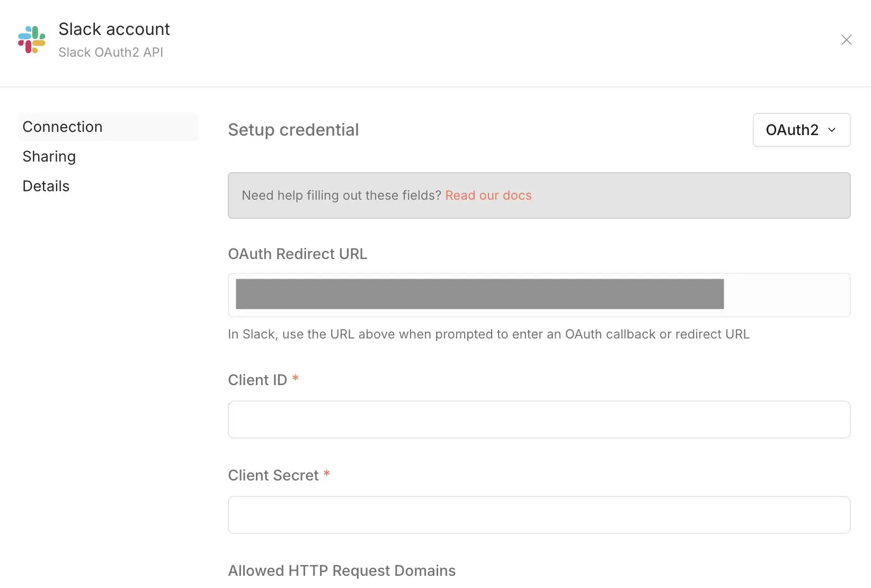
Task: Focus the Client Secret input field
Action: (x=539, y=515)
